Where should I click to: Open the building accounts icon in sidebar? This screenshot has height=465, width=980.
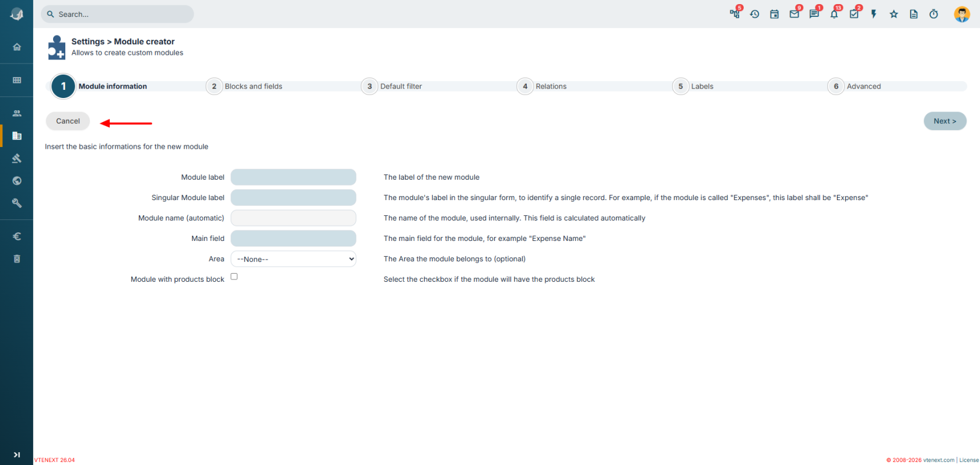point(17,135)
